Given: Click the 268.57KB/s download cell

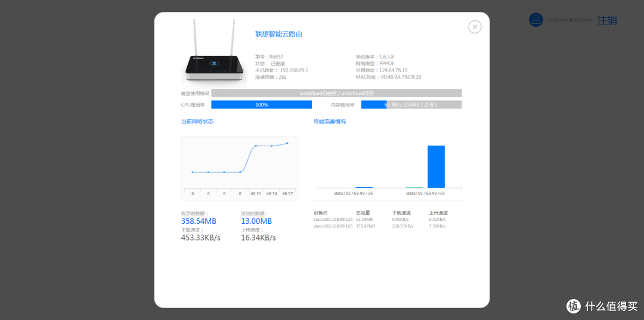Looking at the screenshot, I should point(402,226).
